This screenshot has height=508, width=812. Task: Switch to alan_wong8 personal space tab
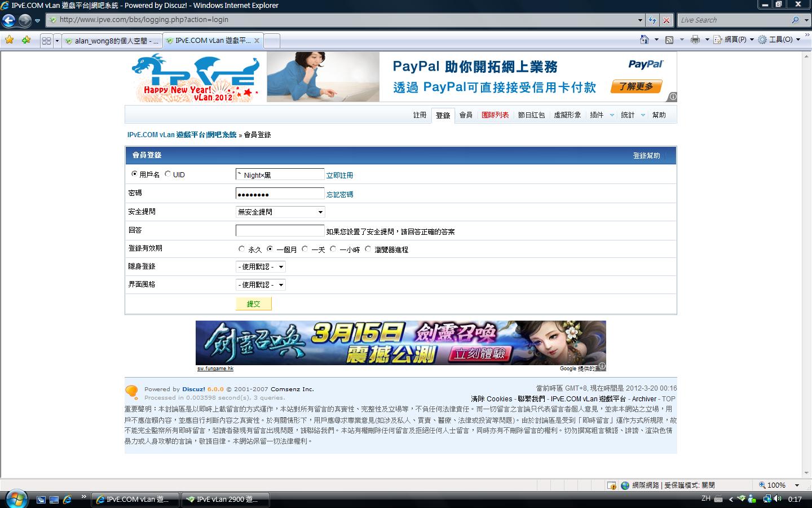pyautogui.click(x=112, y=41)
